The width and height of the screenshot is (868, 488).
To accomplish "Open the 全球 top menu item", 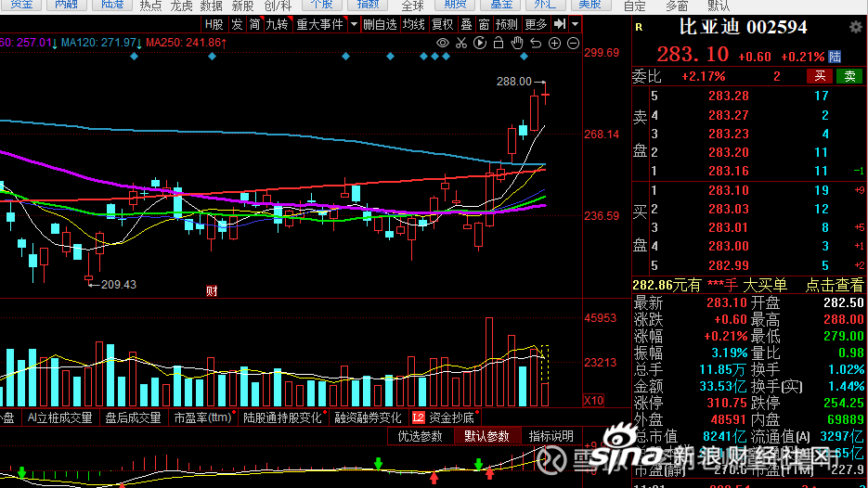I will click(412, 6).
